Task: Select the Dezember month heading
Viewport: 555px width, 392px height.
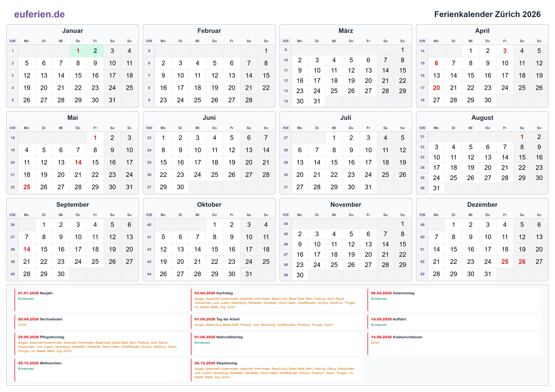Action: coord(482,205)
